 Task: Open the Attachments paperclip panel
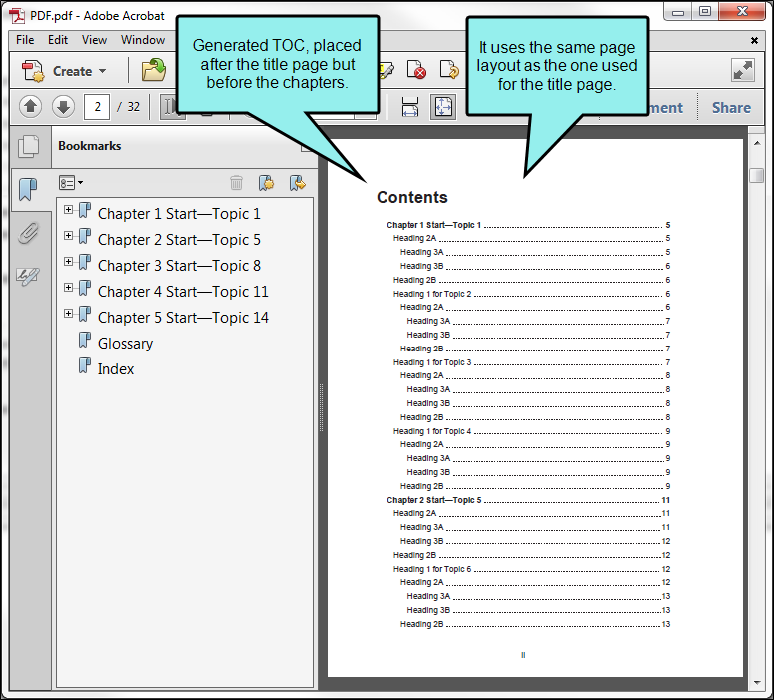28,233
